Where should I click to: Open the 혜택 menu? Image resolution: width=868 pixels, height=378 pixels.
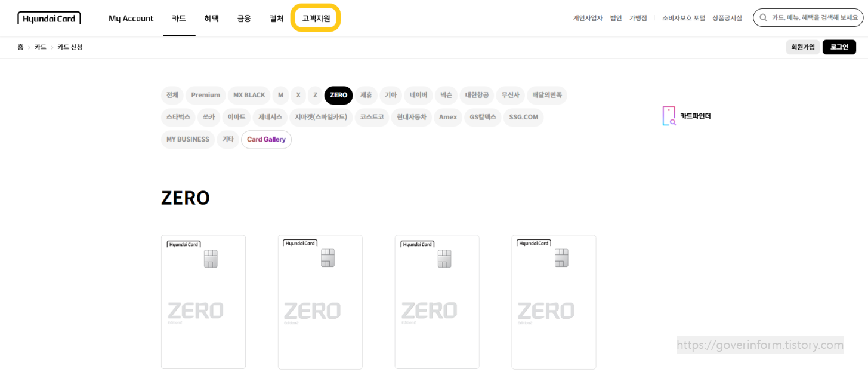tap(212, 19)
